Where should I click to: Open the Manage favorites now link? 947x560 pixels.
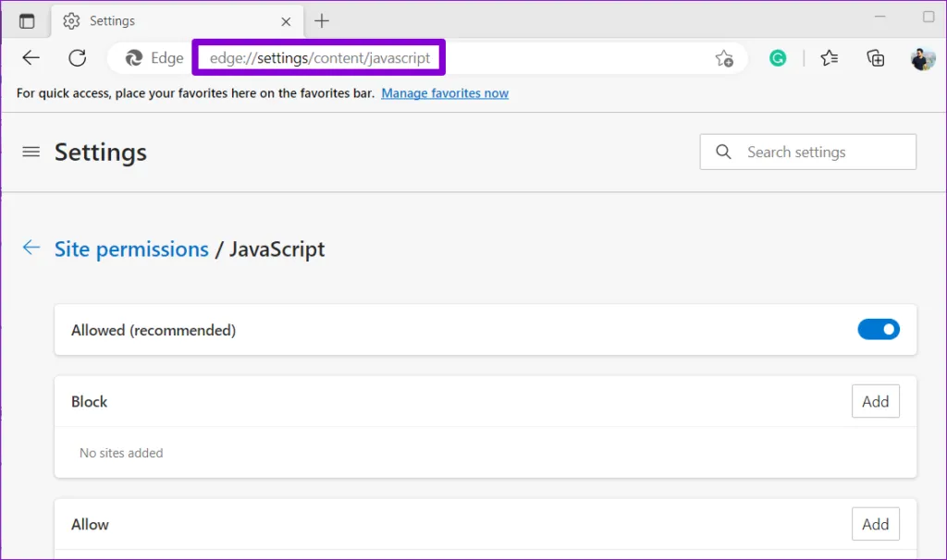(x=445, y=93)
